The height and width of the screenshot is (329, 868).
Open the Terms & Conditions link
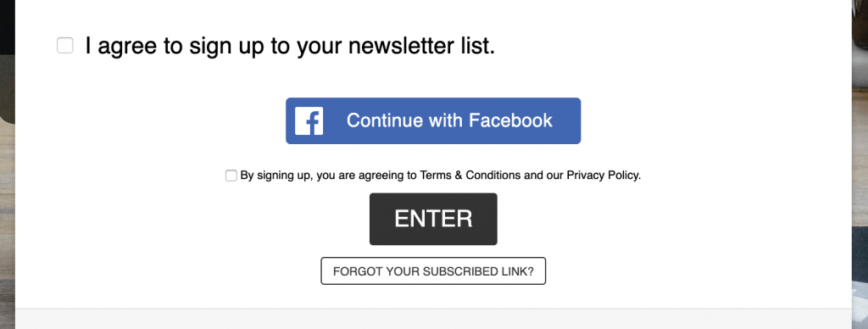(x=470, y=176)
